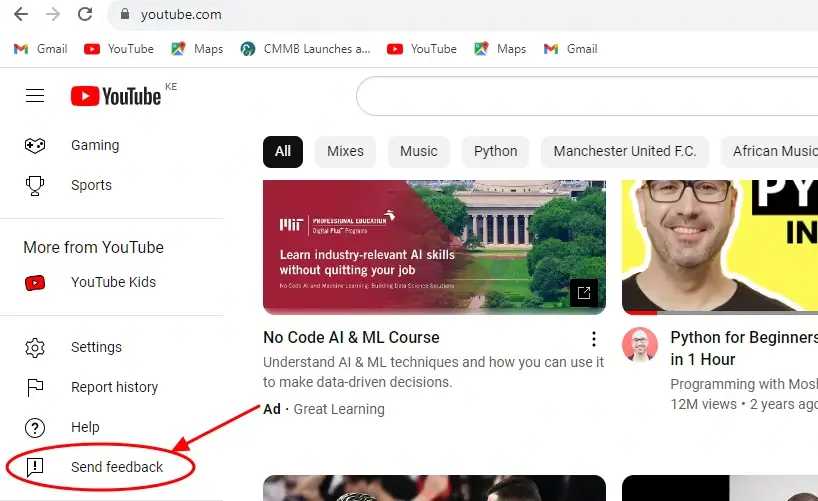818x501 pixels.
Task: Click the Programming with Mosh channel name
Action: click(x=744, y=385)
